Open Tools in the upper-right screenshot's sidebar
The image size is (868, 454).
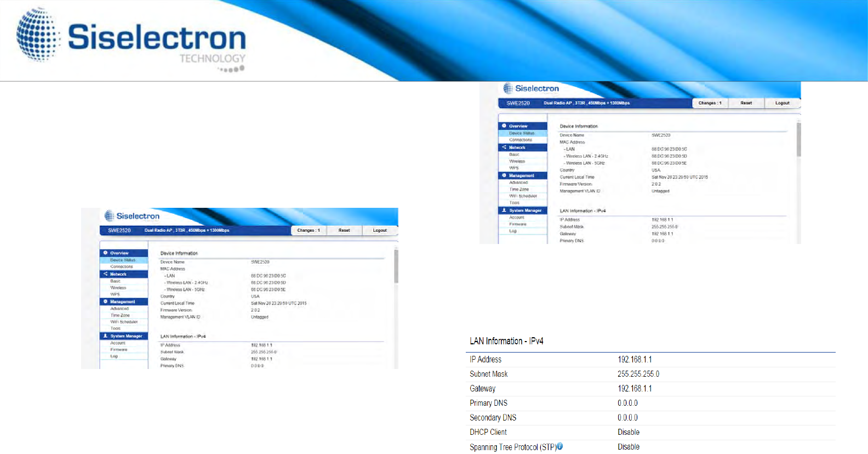coord(514,203)
